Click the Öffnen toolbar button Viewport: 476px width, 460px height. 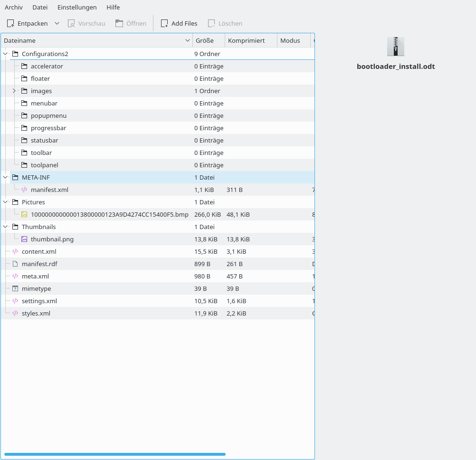131,23
